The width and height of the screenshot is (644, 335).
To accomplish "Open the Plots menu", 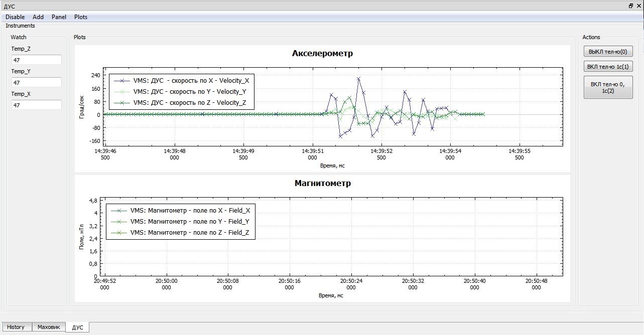I will [x=80, y=17].
